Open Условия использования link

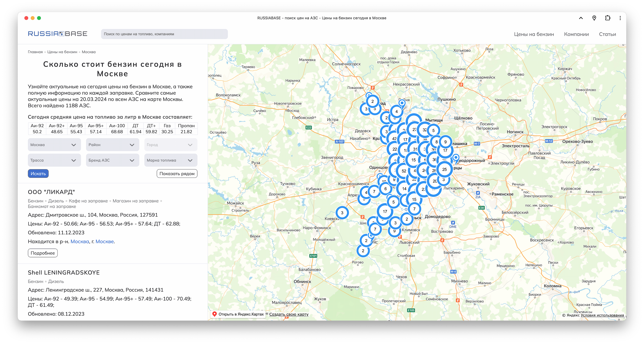click(x=602, y=315)
